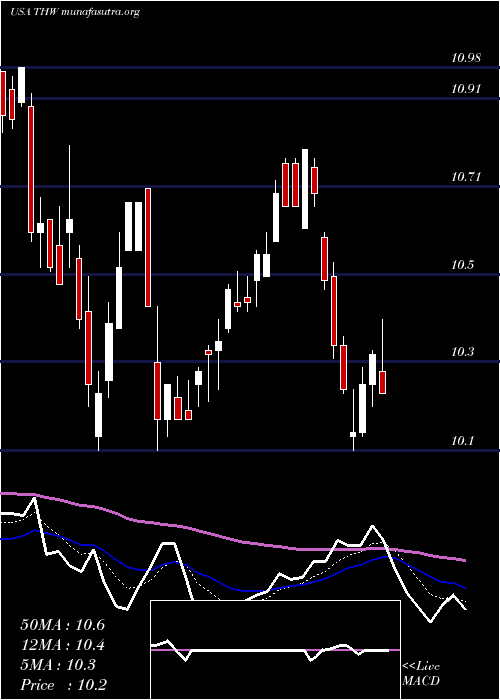This screenshot has width=500, height=700.
Task: Click the 10.91 price level label
Action: coord(466,88)
